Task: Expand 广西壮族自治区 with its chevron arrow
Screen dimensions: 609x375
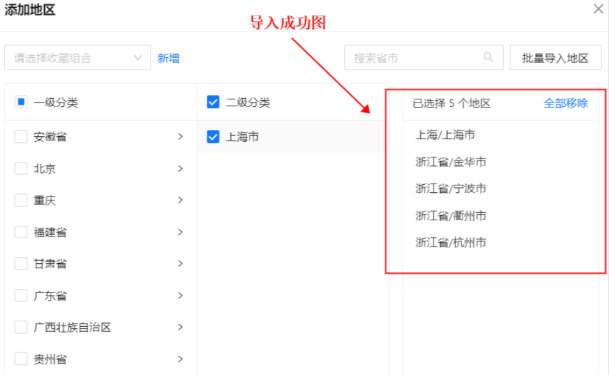Action: tap(180, 327)
